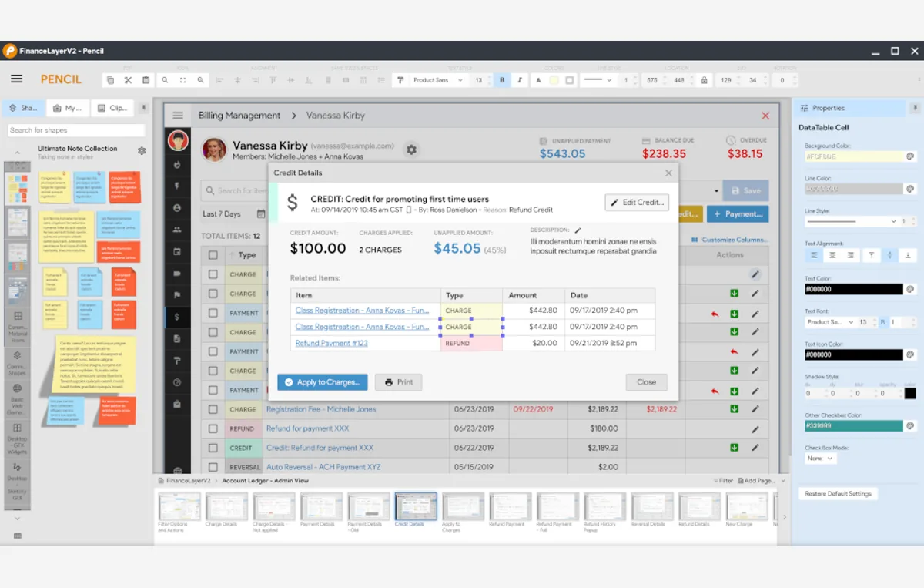Viewport: 924px width, 588px height.
Task: Click palette icon beside Other Checkbox Color
Action: (909, 425)
